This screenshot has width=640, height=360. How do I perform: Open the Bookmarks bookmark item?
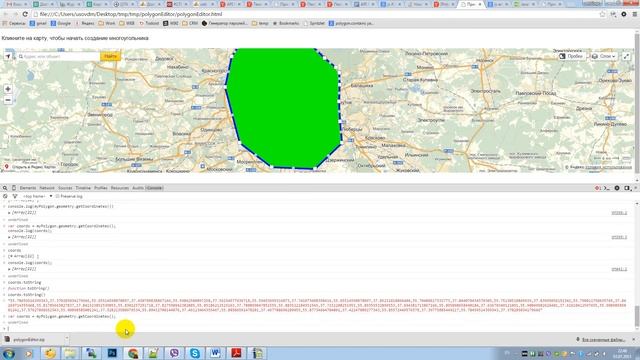(x=285, y=23)
